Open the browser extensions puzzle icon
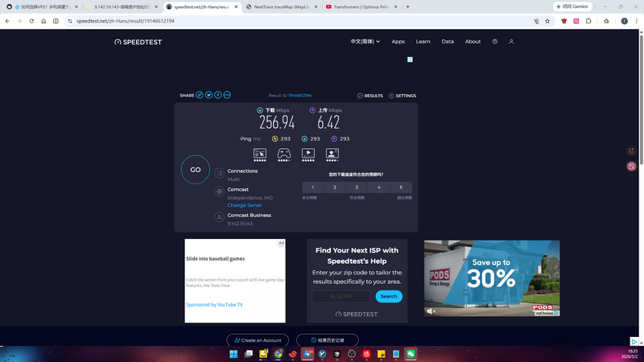The width and height of the screenshot is (644, 362). pos(588,21)
